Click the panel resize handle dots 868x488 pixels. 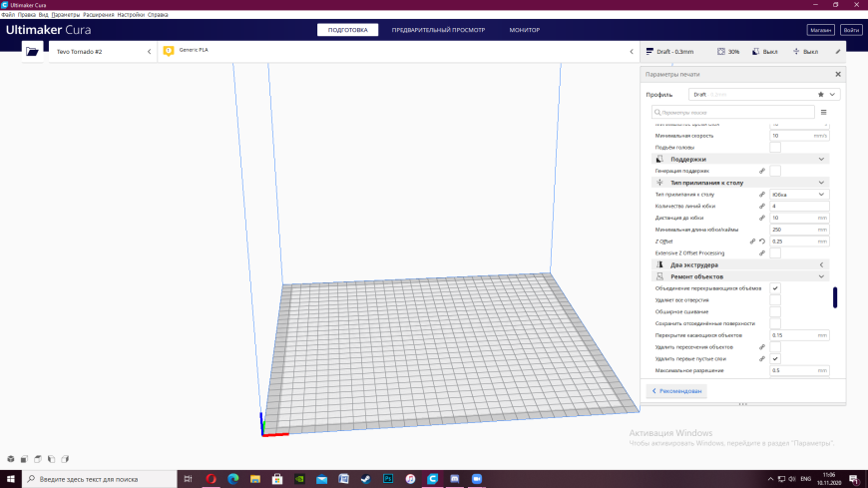coord(743,404)
